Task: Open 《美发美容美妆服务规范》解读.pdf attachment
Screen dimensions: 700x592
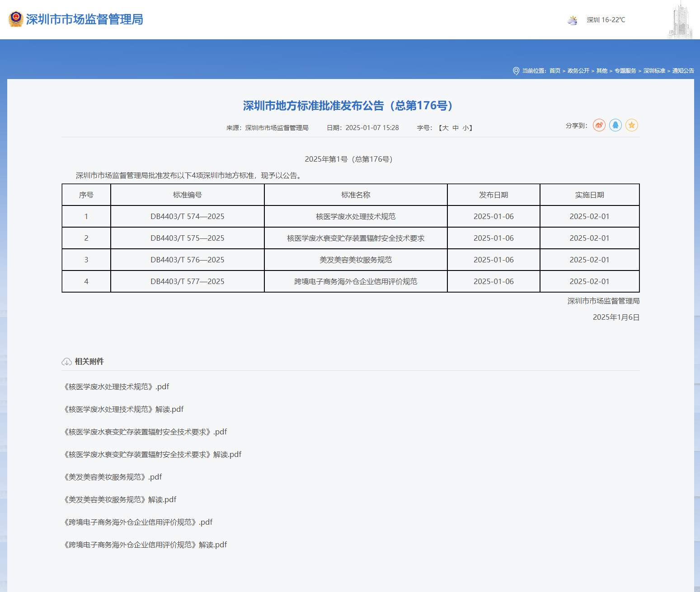Action: 119,499
